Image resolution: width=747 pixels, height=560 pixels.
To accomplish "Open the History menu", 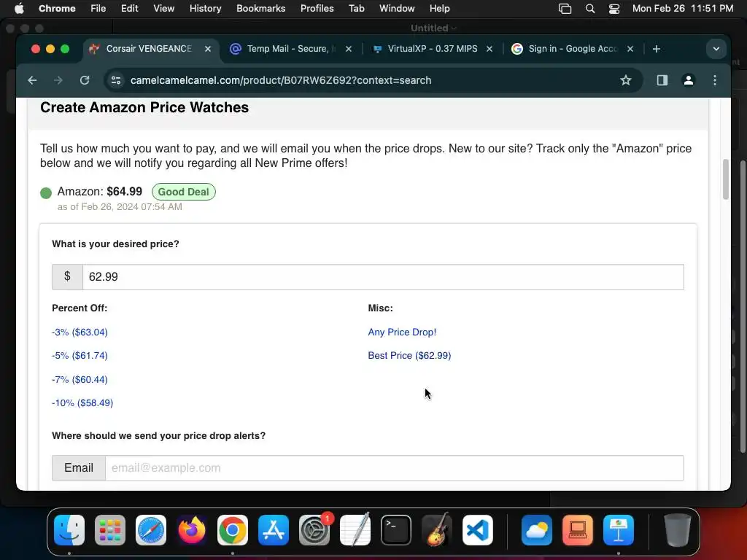I will tap(205, 9).
